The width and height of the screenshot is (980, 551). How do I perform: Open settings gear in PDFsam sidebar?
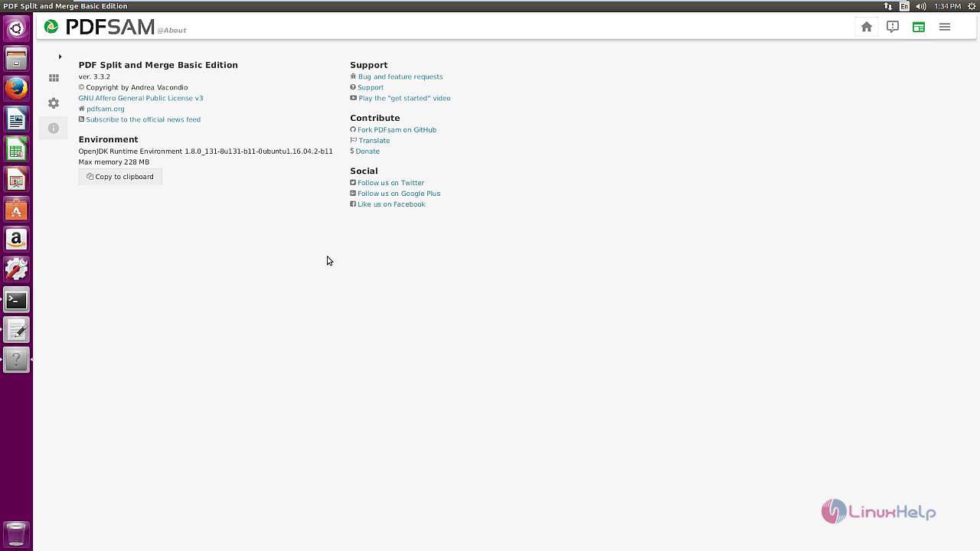tap(54, 103)
